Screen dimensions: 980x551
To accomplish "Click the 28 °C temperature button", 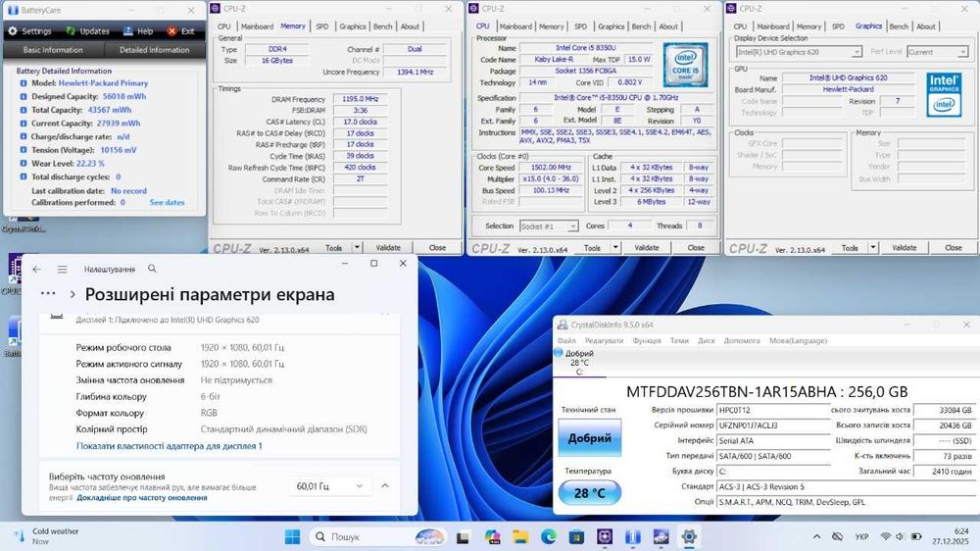I will click(x=589, y=493).
